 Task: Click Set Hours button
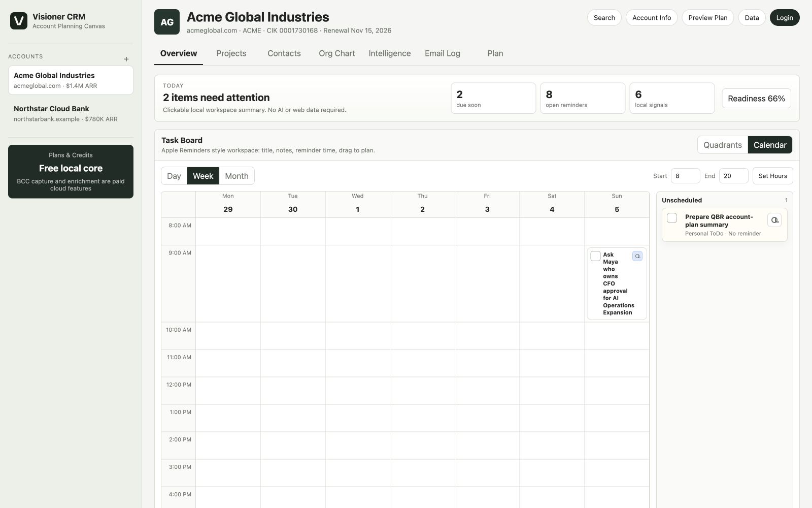pos(773,176)
